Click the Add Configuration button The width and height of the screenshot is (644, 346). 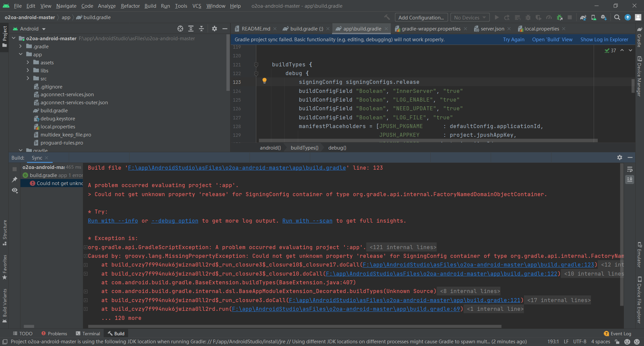pyautogui.click(x=421, y=17)
